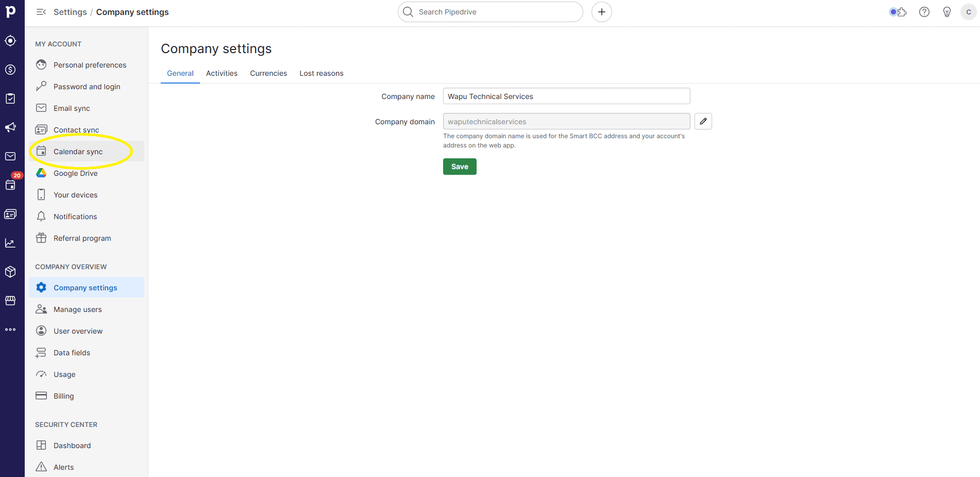This screenshot has height=477, width=980.
Task: Click the Referral program gift icon
Action: [41, 238]
